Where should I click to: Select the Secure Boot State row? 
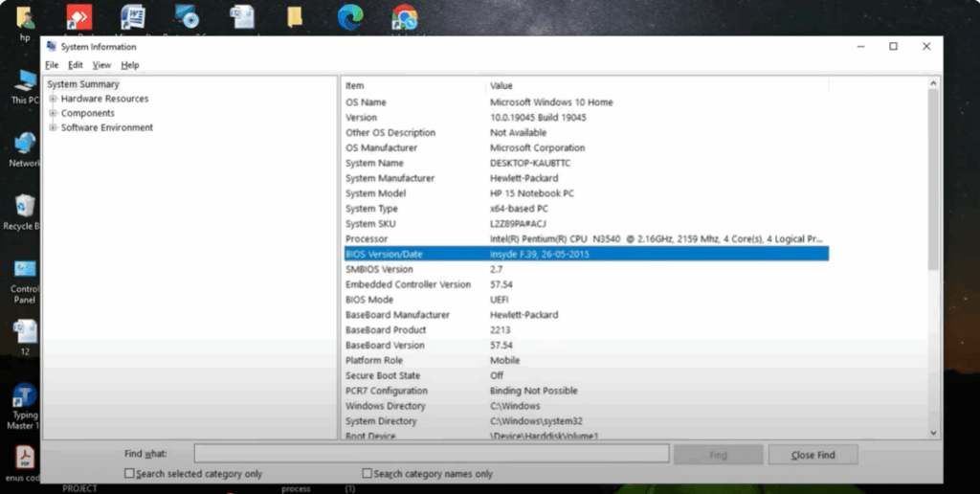(587, 375)
